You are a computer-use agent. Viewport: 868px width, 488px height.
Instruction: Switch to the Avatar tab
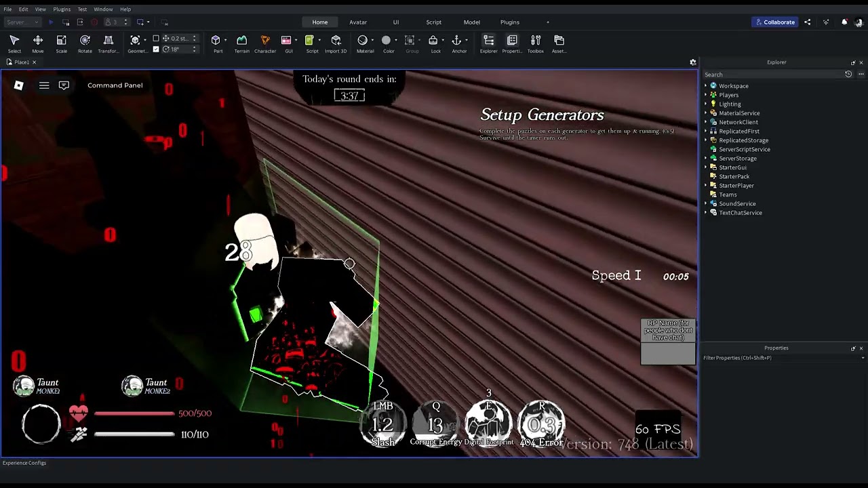358,22
